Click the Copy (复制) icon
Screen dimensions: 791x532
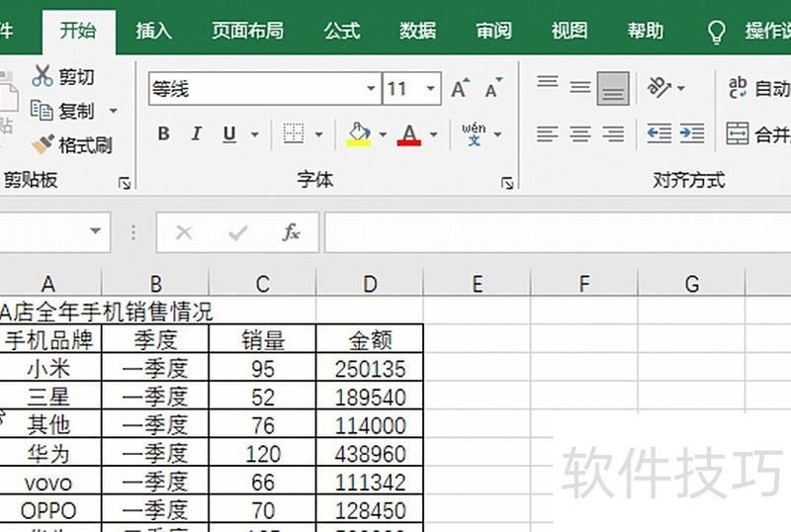pyautogui.click(x=42, y=111)
